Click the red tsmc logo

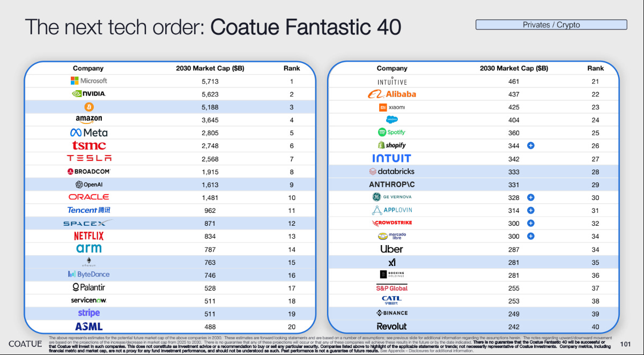(89, 145)
